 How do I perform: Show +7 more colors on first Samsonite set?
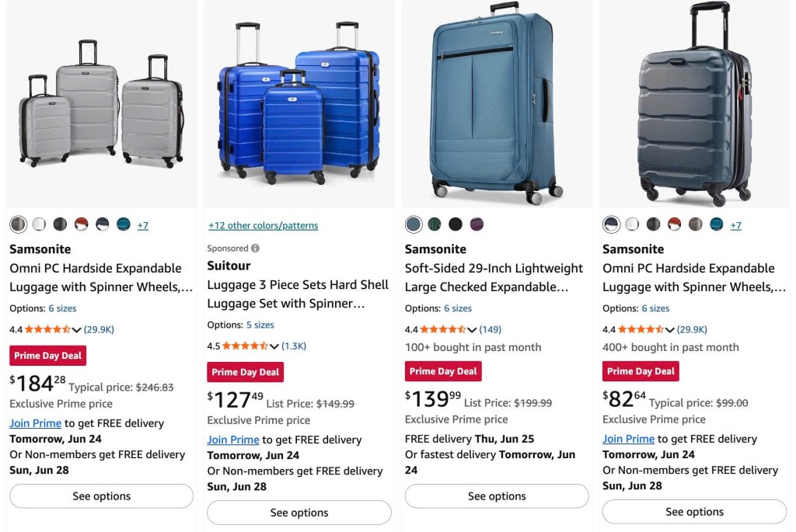coord(143,225)
